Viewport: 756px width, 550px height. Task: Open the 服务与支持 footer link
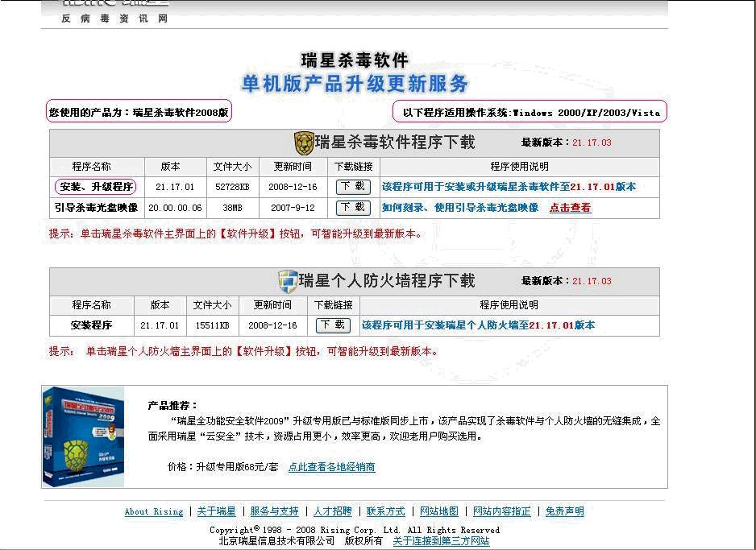coord(274,511)
